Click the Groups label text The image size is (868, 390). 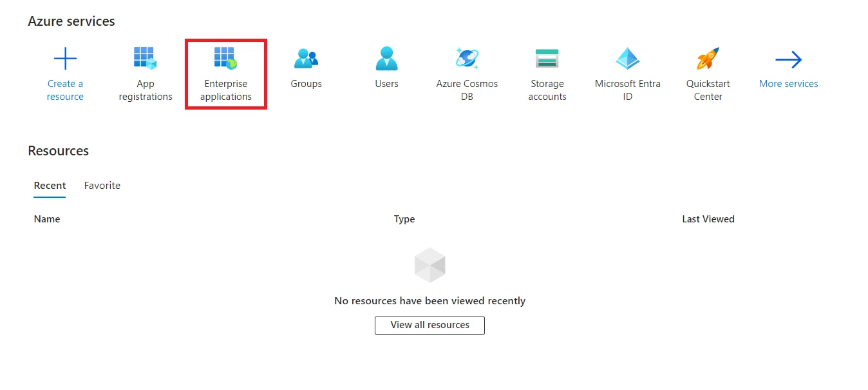coord(306,84)
